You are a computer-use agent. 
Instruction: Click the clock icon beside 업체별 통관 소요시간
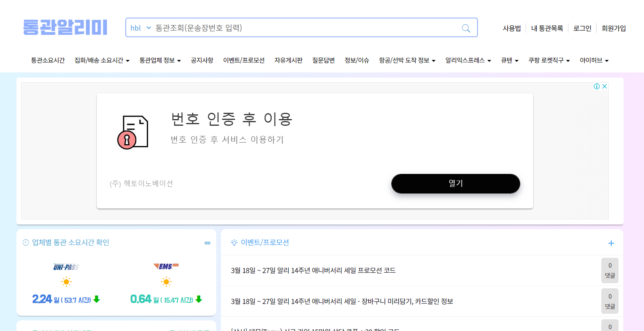(26, 242)
